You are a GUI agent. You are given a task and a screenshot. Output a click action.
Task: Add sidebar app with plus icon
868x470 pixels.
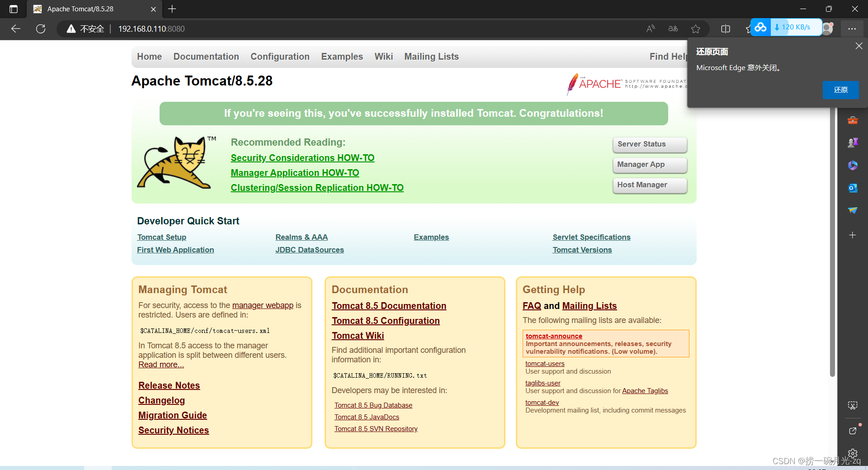[x=853, y=235]
